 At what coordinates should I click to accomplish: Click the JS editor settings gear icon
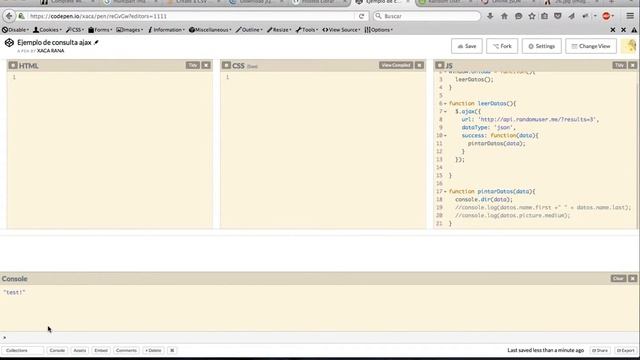440,65
